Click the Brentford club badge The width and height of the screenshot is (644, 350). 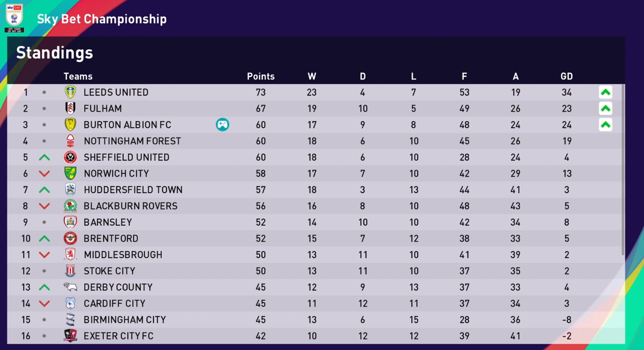[70, 238]
